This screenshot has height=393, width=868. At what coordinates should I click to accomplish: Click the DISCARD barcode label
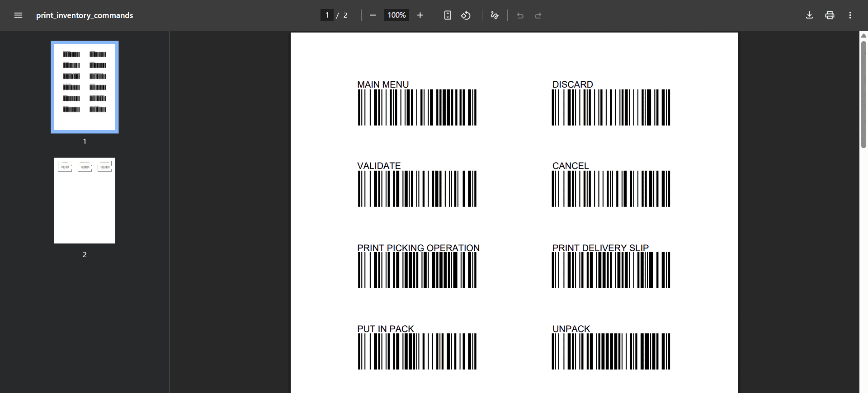[x=572, y=84]
